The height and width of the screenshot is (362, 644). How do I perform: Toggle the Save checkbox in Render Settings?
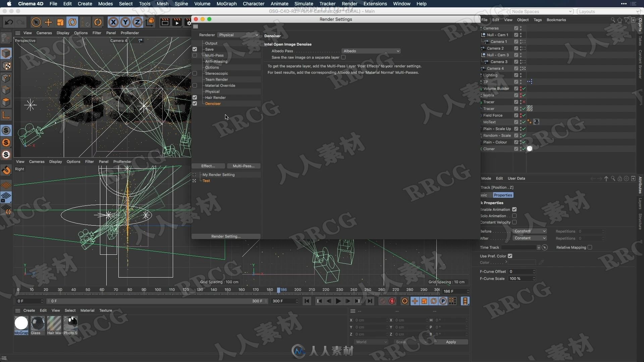click(x=195, y=49)
